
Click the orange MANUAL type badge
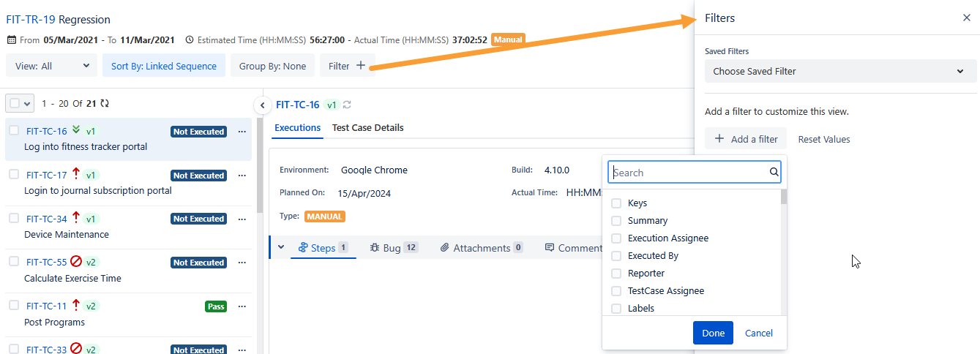coord(324,216)
